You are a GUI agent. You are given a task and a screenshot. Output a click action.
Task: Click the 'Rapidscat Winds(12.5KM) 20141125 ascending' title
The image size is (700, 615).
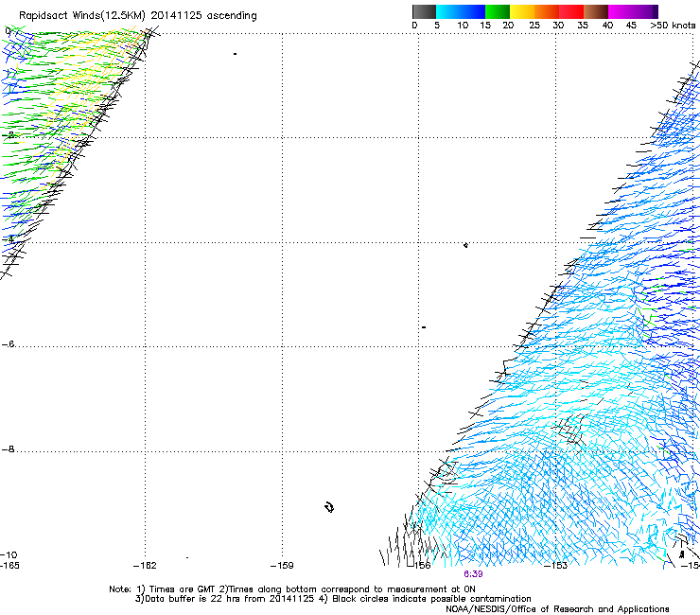point(138,16)
